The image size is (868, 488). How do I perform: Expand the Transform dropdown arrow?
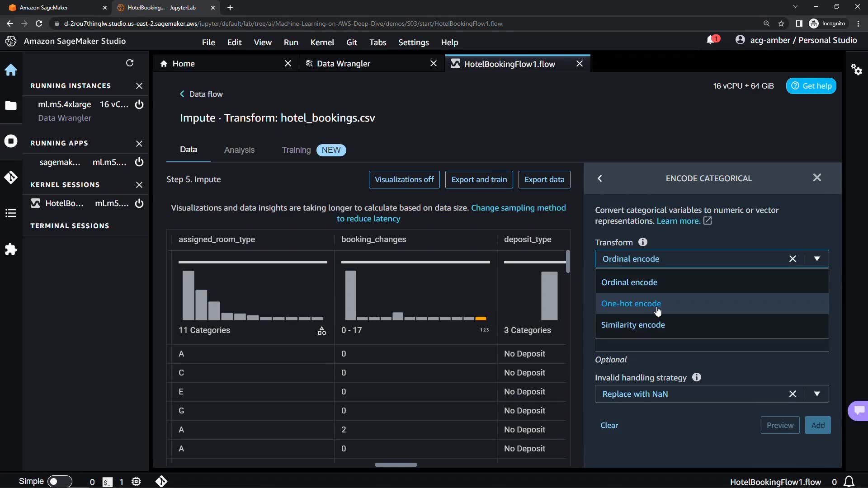pyautogui.click(x=817, y=259)
